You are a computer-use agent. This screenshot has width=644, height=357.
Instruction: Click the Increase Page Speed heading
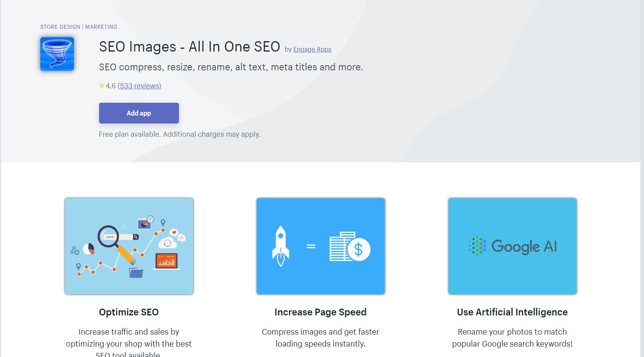320,312
